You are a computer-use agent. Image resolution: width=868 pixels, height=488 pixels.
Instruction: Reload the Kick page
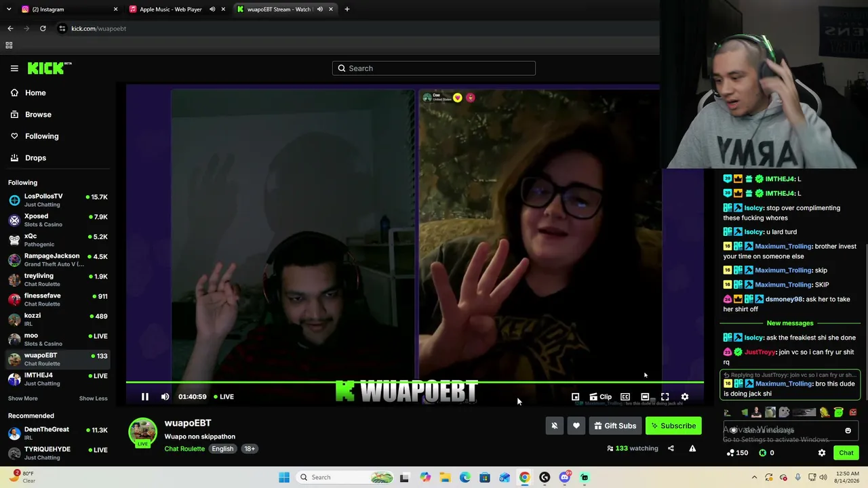click(x=43, y=28)
